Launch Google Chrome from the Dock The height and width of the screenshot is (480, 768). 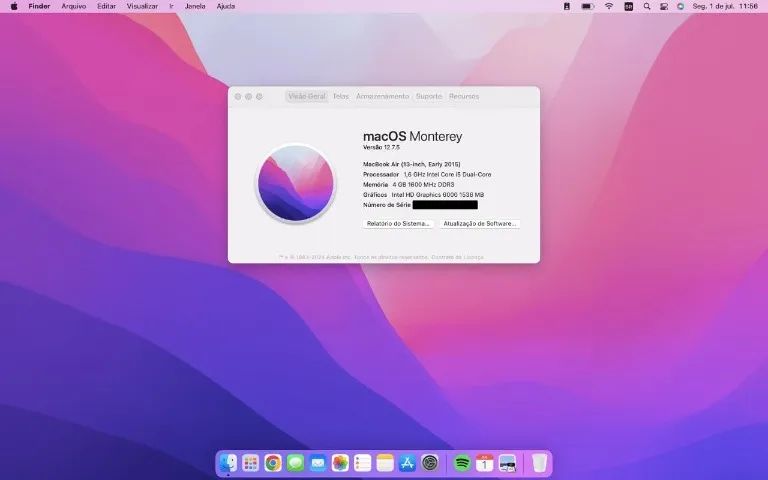point(273,462)
